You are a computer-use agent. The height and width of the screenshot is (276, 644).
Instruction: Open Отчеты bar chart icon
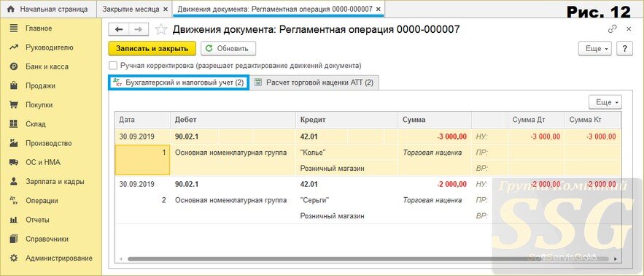tap(14, 220)
